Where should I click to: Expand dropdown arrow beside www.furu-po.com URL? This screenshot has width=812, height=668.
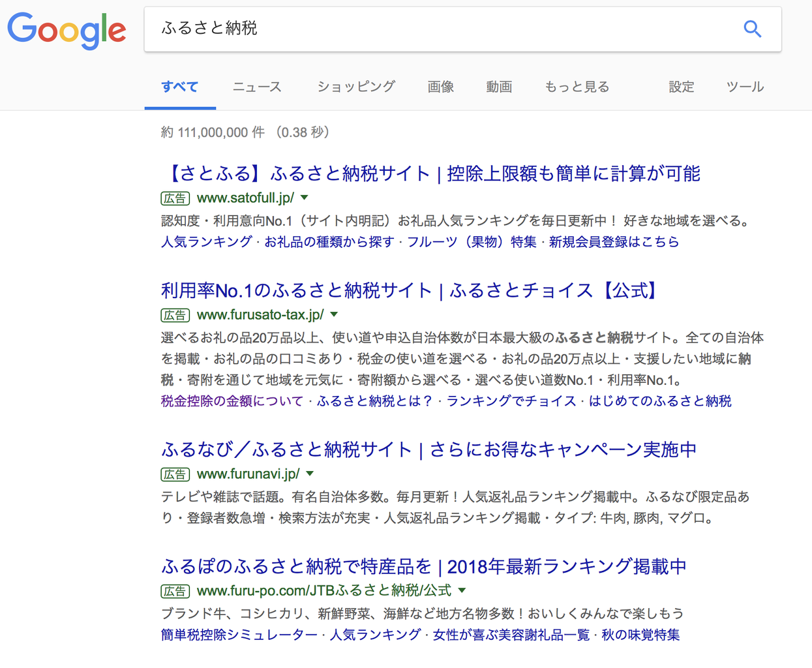(x=462, y=590)
